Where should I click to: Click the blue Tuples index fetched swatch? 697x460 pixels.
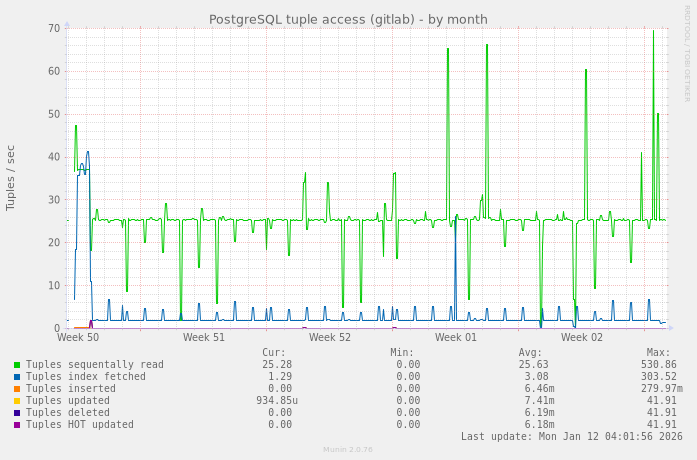[x=17, y=377]
